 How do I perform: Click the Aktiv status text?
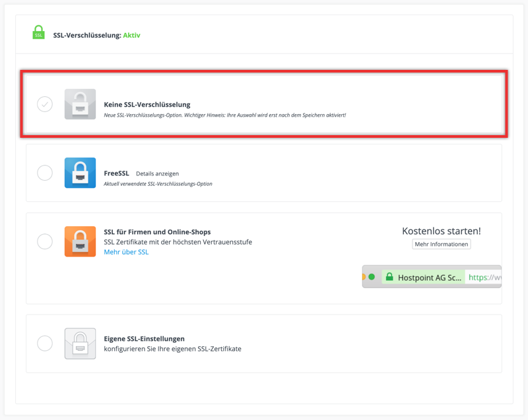click(x=131, y=36)
